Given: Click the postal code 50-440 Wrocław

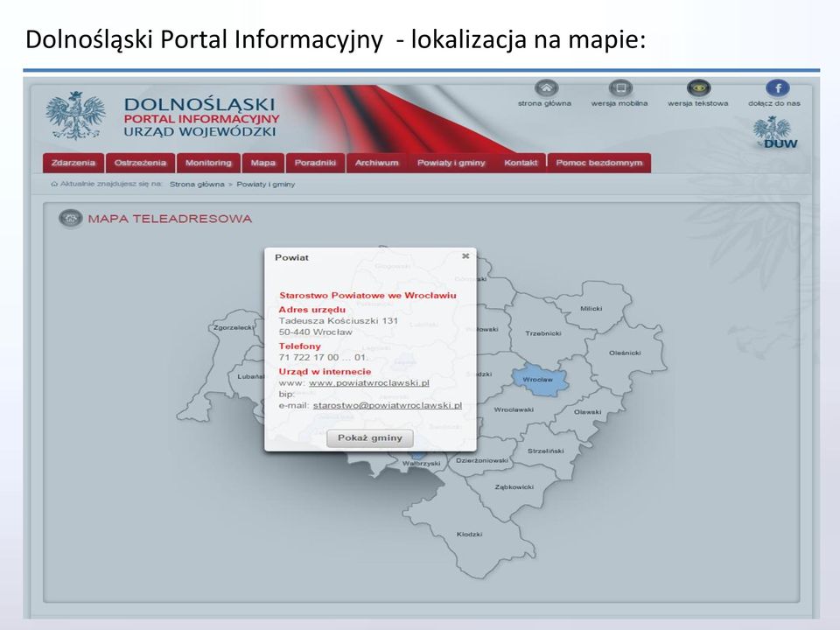Looking at the screenshot, I should click(x=315, y=332).
